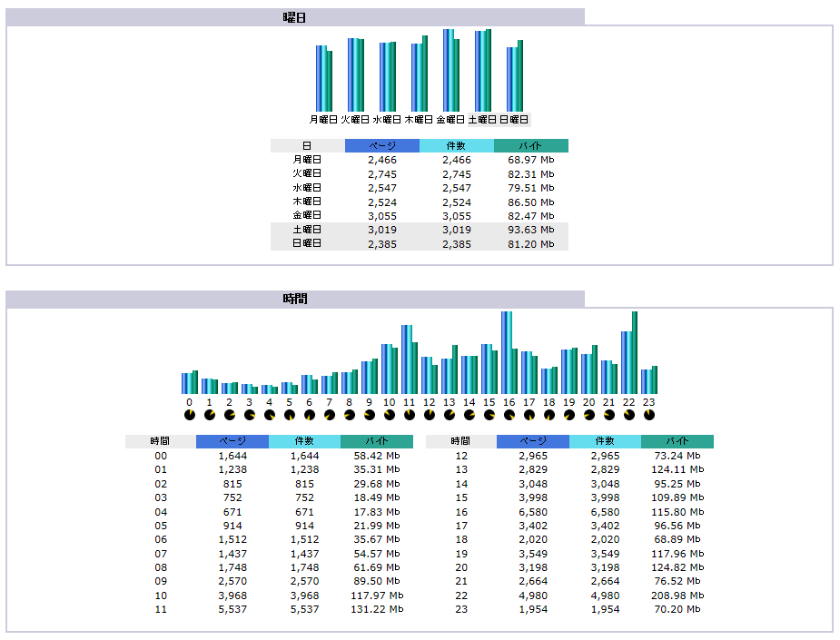The image size is (840, 640).
Task: Click the 79.51 Mb value for 水曜日
Action: [531, 188]
